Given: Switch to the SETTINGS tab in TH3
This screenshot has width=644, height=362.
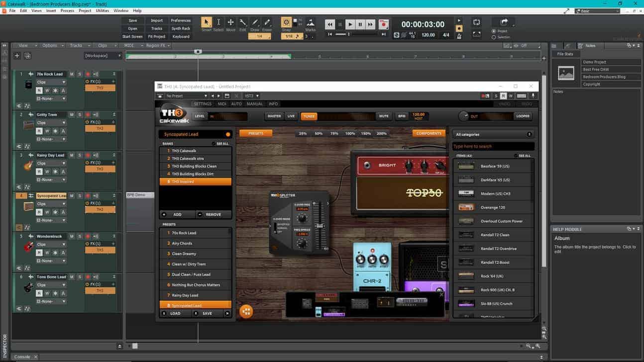Looking at the screenshot, I should (x=203, y=104).
